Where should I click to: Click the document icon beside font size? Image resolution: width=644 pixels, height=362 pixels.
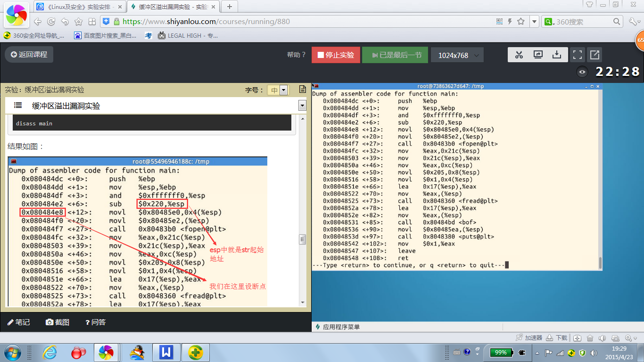click(x=303, y=90)
